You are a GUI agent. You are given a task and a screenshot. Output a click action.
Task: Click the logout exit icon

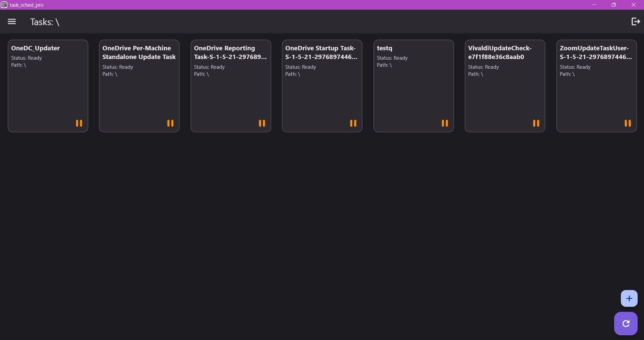(636, 21)
